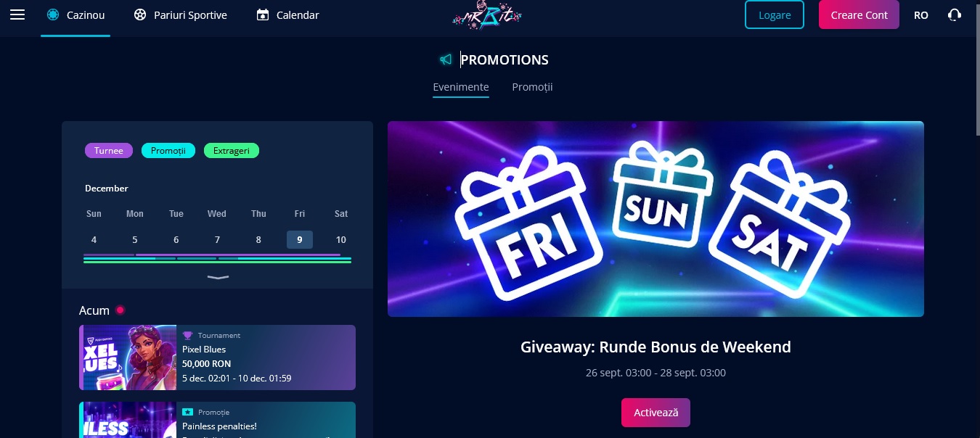Open the RO language selector
980x438 pixels.
click(x=921, y=15)
